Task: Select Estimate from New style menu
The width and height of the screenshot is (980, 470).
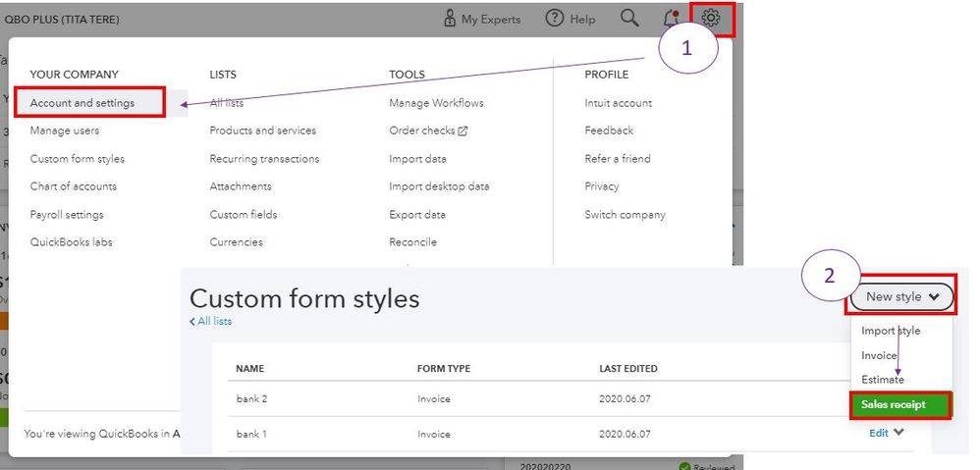Action: 883,379
